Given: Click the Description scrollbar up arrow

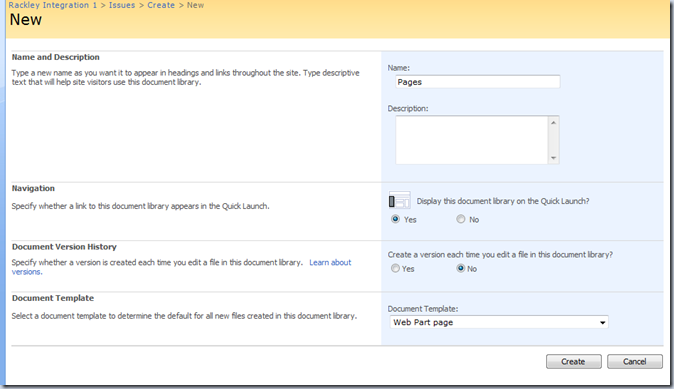Looking at the screenshot, I should 553,123.
